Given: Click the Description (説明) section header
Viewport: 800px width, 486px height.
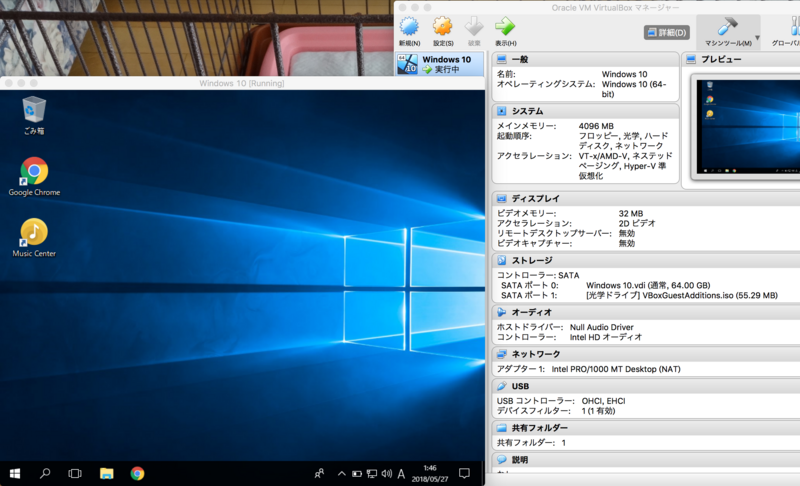Looking at the screenshot, I should click(x=646, y=459).
